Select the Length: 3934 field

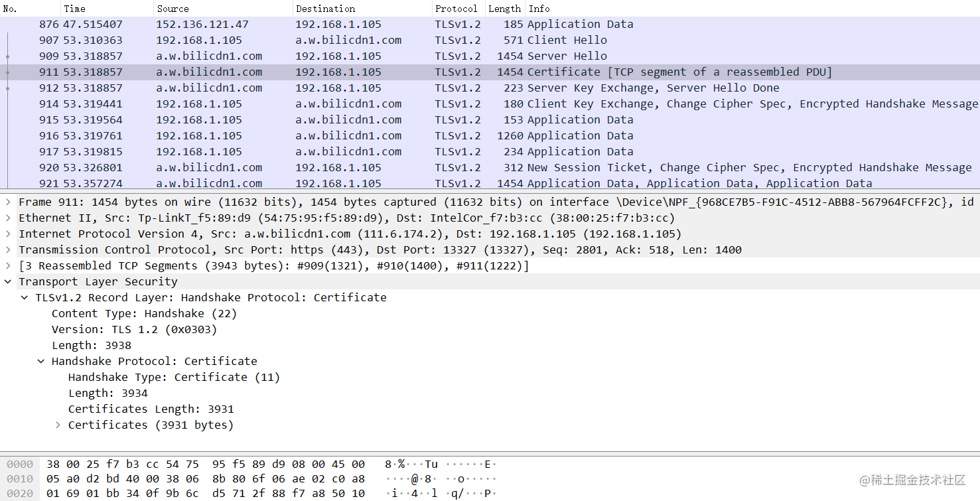coord(108,393)
